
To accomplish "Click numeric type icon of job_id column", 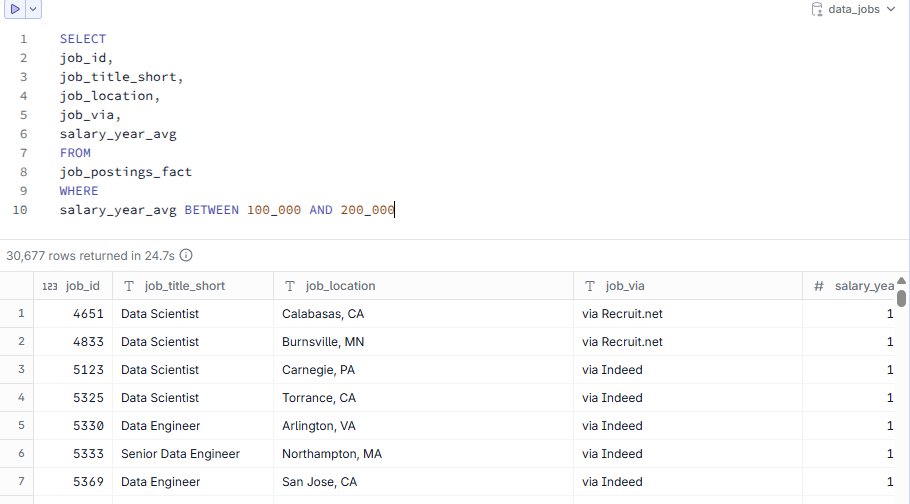I will [x=50, y=286].
